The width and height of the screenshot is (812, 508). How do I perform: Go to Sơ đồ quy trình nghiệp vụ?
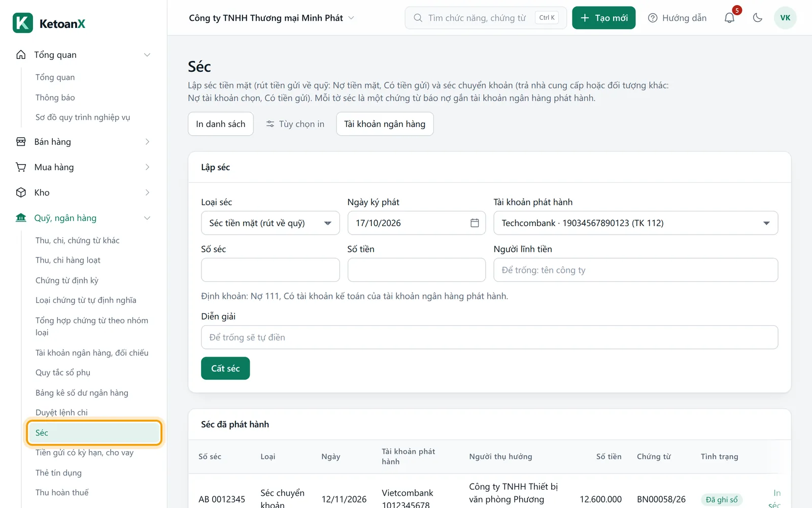(x=83, y=117)
